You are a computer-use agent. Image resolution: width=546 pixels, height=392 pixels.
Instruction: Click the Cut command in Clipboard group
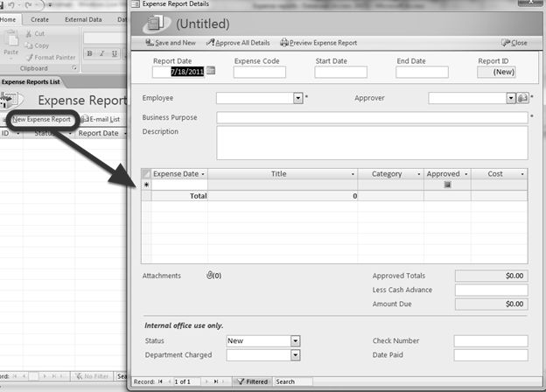pos(36,33)
